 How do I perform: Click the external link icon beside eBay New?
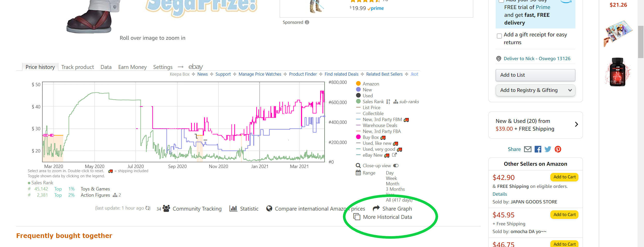click(394, 155)
